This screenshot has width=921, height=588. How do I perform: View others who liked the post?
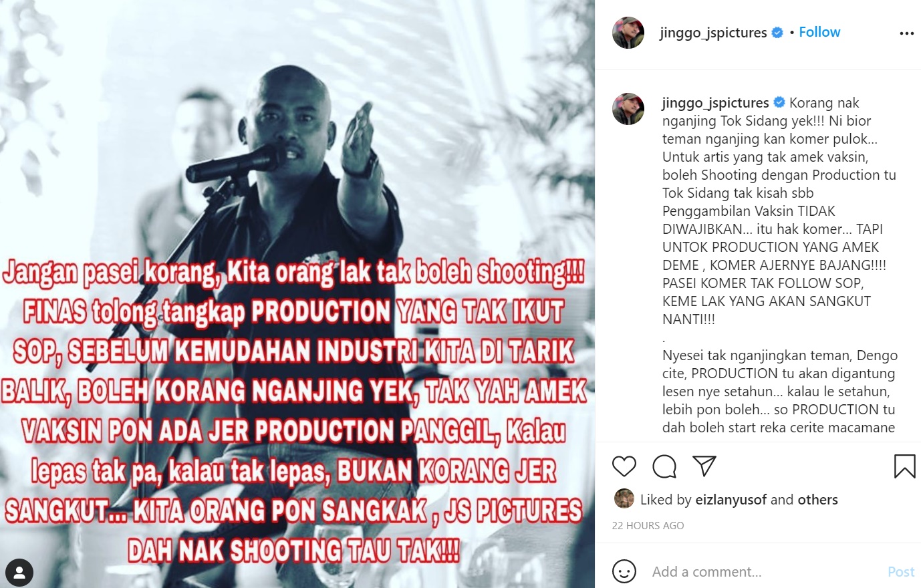coord(818,499)
